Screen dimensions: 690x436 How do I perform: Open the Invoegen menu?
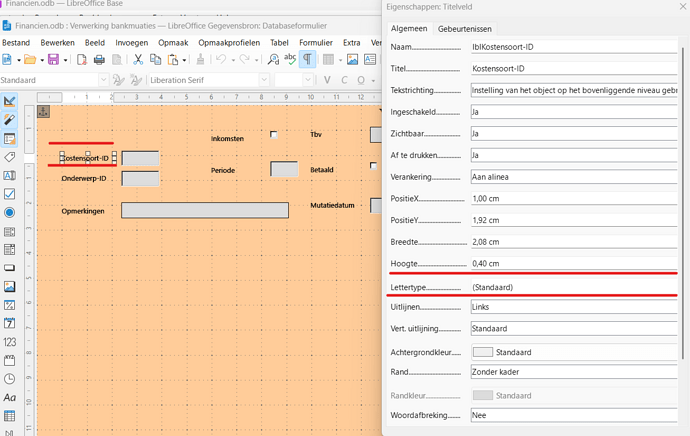132,43
